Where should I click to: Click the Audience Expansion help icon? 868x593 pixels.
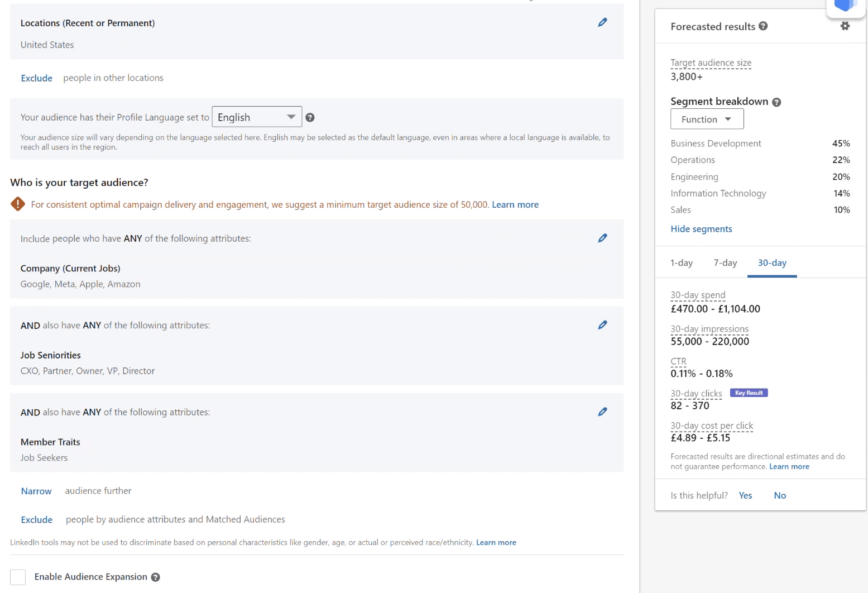pos(156,577)
